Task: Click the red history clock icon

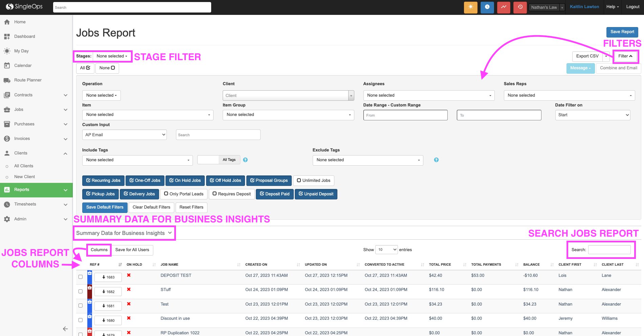Action: point(520,7)
